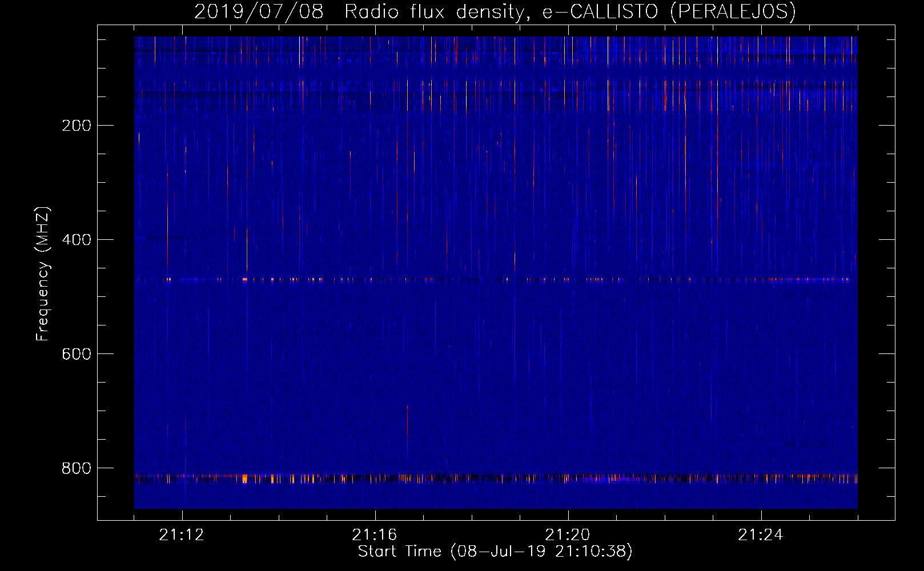Click the 21:12 time tick label

(x=182, y=535)
